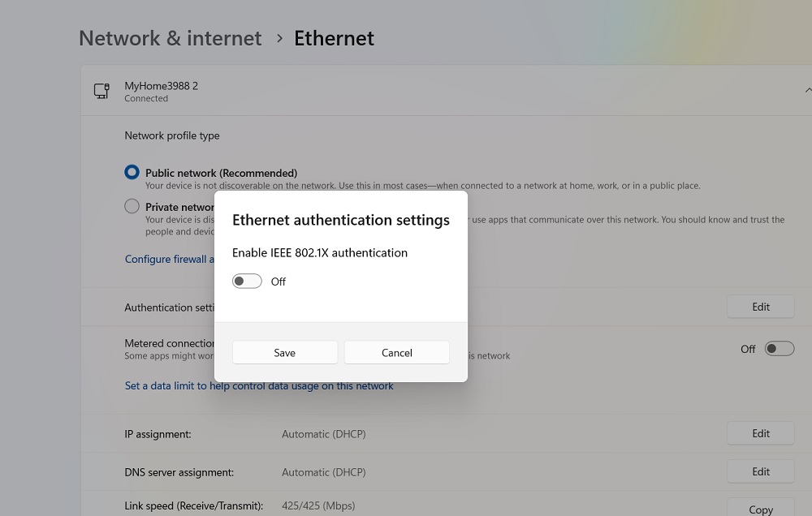This screenshot has width=812, height=516.
Task: Select the Public network profile
Action: coord(132,171)
